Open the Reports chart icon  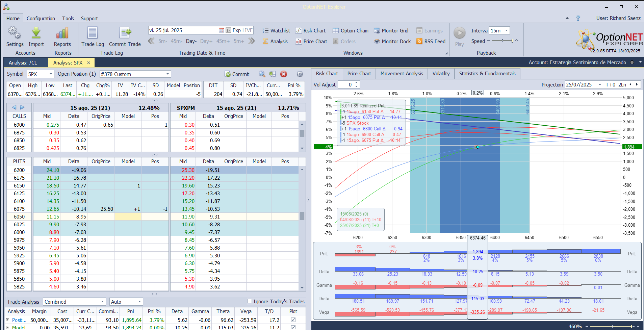click(x=62, y=33)
